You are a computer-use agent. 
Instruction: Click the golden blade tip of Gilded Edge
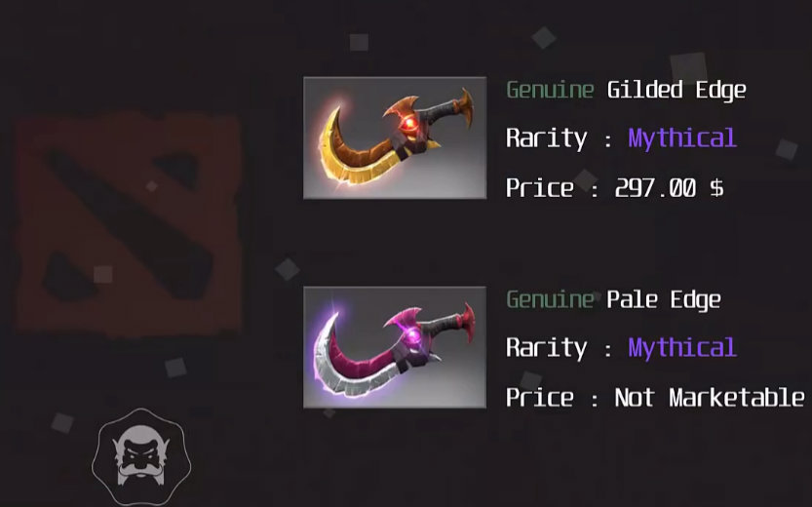[335, 110]
